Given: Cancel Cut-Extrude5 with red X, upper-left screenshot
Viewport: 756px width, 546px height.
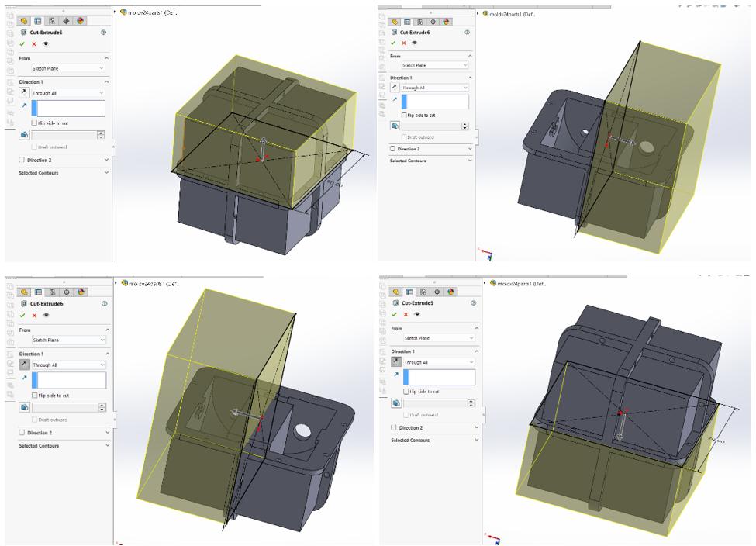Looking at the screenshot, I should [34, 44].
